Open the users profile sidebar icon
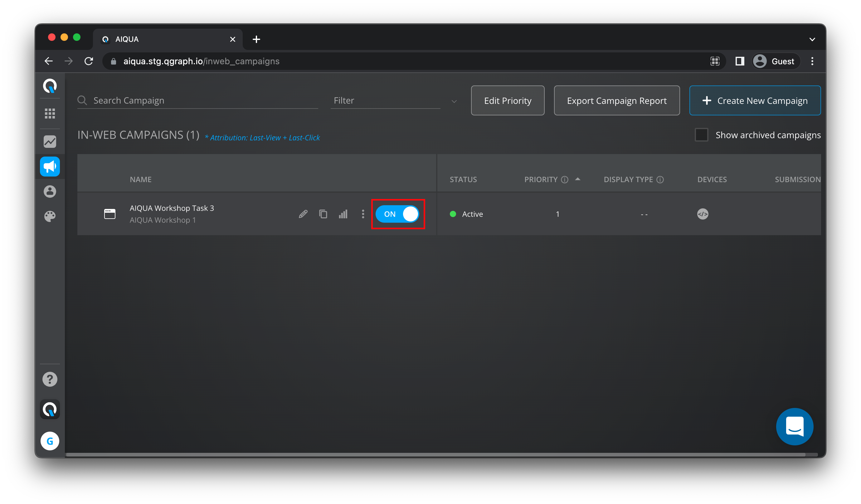The image size is (861, 504). (50, 191)
